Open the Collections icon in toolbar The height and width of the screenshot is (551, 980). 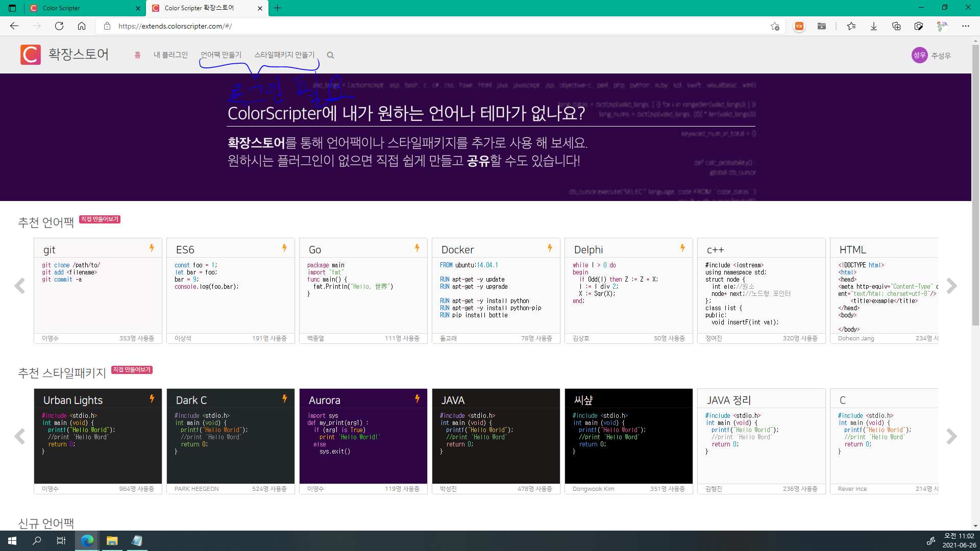click(896, 26)
